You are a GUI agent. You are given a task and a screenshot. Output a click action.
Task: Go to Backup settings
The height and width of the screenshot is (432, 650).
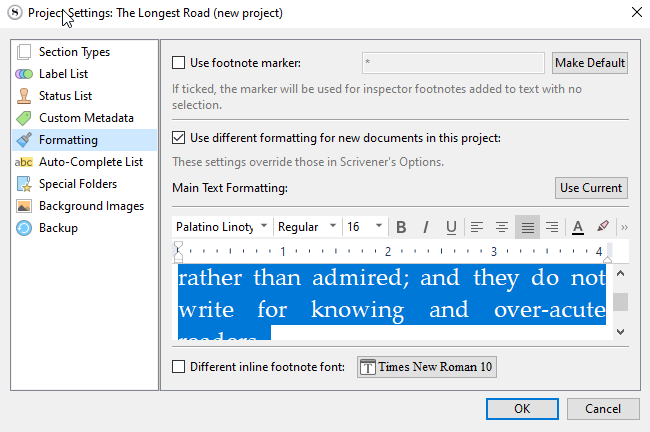pos(85,228)
